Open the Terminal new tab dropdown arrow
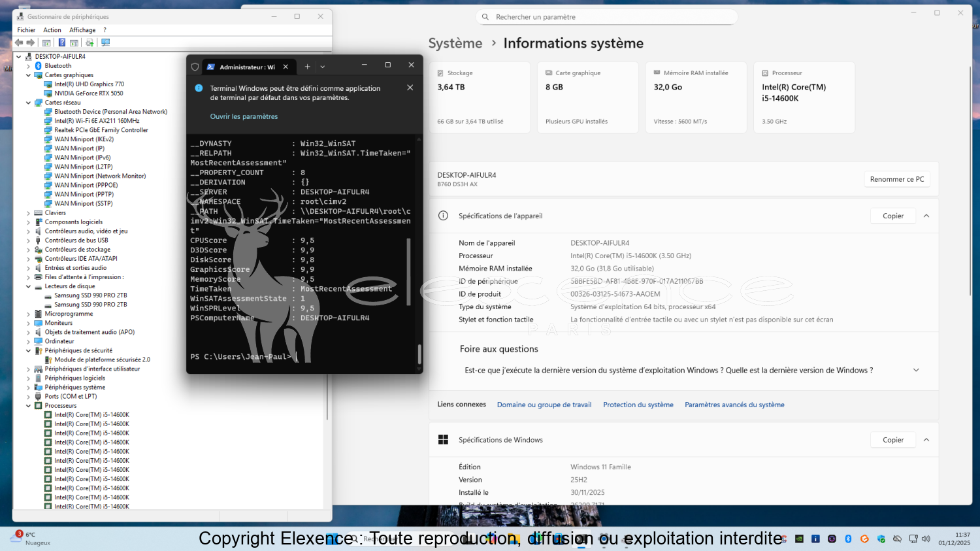This screenshot has width=980, height=551. tap(323, 67)
